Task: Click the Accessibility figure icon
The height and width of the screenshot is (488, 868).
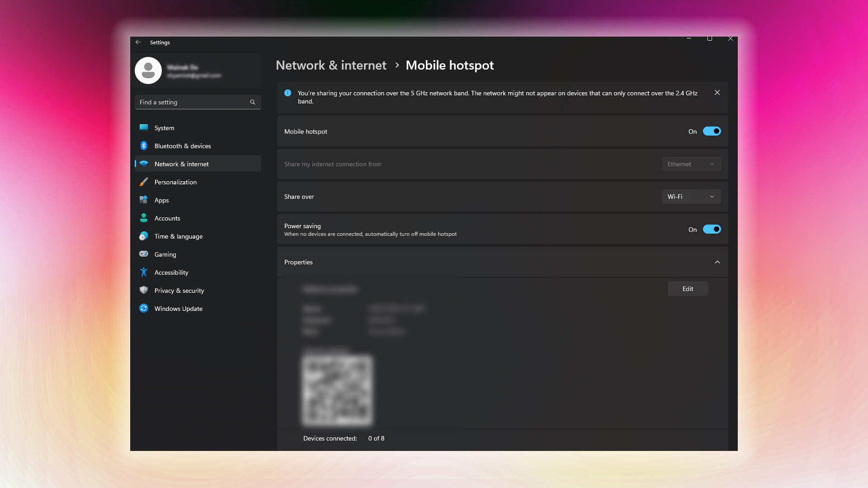Action: [144, 272]
